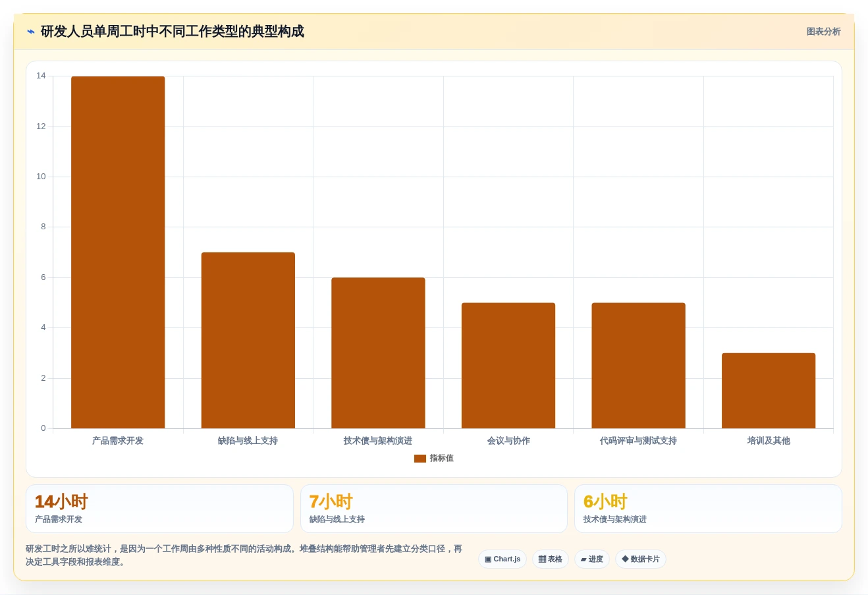Click the 产品需求开发 axis label under chart

[118, 441]
